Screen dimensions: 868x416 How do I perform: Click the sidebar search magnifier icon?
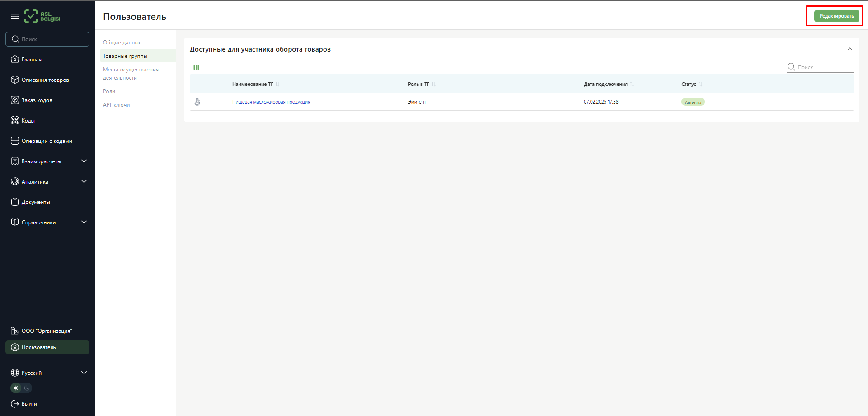15,39
